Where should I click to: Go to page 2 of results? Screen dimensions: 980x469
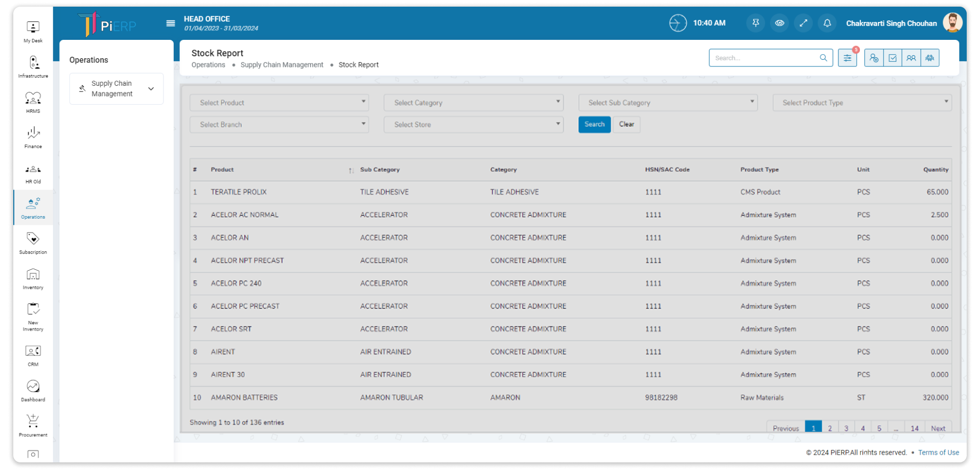tap(830, 428)
